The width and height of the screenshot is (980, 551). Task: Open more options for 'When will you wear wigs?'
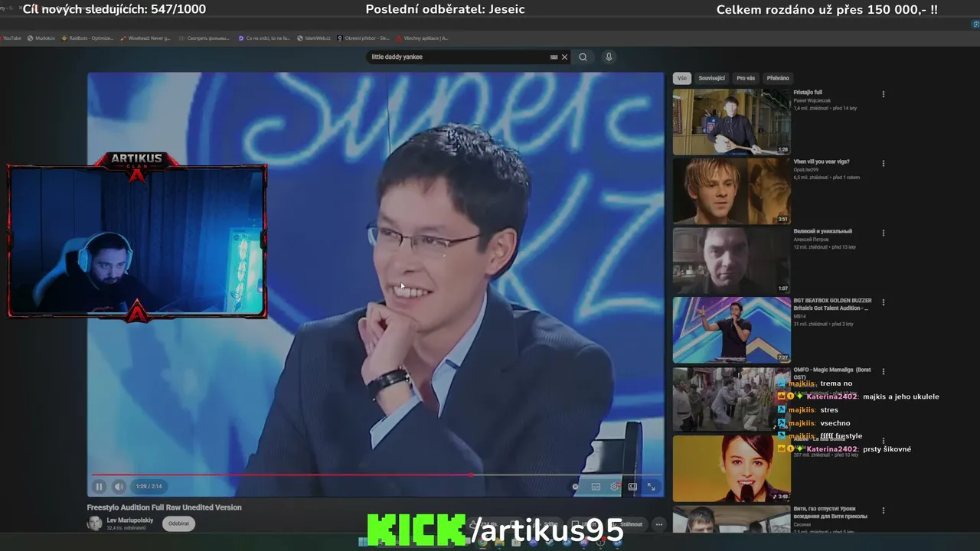coord(883,163)
